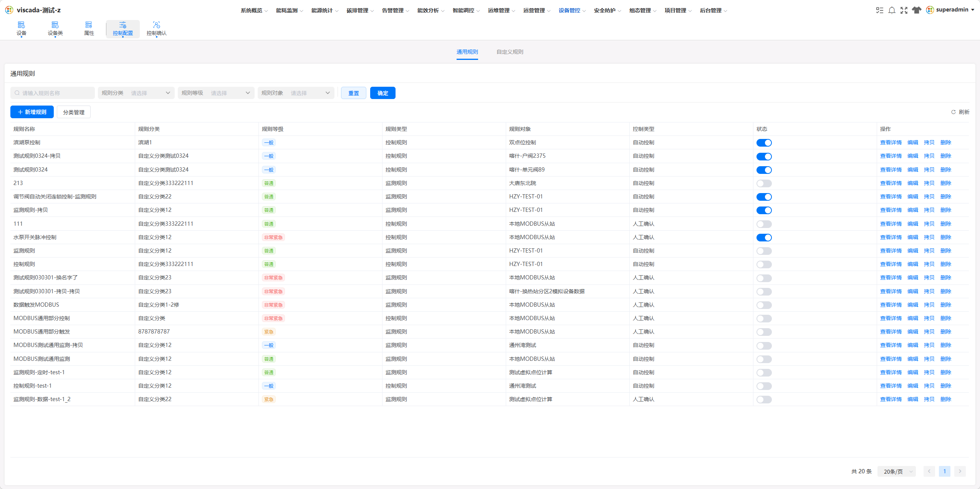The height and width of the screenshot is (489, 980).
Task: Select page 1 in pagination
Action: tap(944, 471)
